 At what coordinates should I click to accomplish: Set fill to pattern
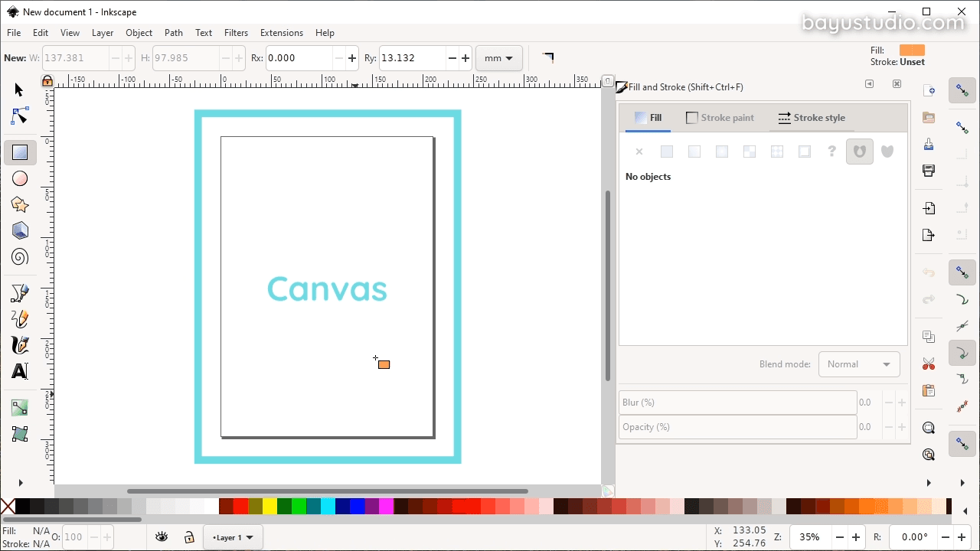coord(750,152)
